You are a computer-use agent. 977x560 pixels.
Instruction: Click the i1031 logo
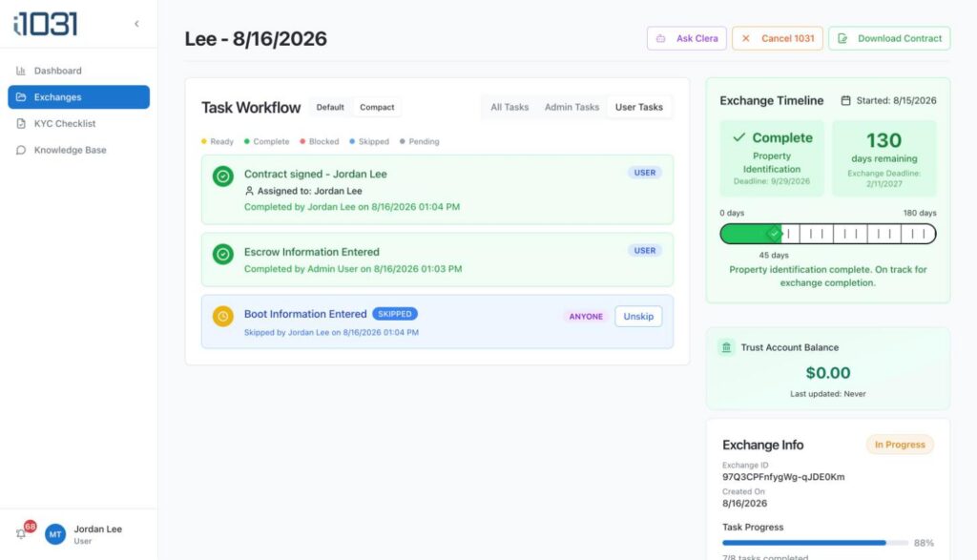click(x=46, y=24)
